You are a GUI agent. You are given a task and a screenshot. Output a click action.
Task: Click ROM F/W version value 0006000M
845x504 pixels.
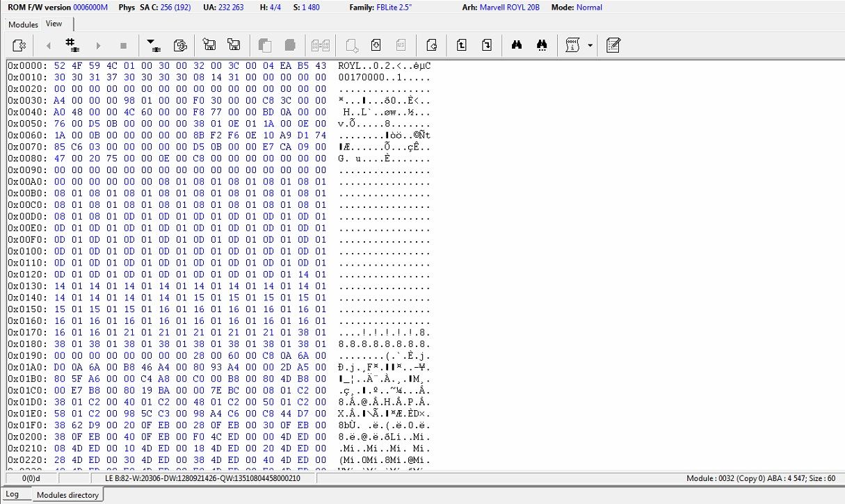tap(90, 8)
